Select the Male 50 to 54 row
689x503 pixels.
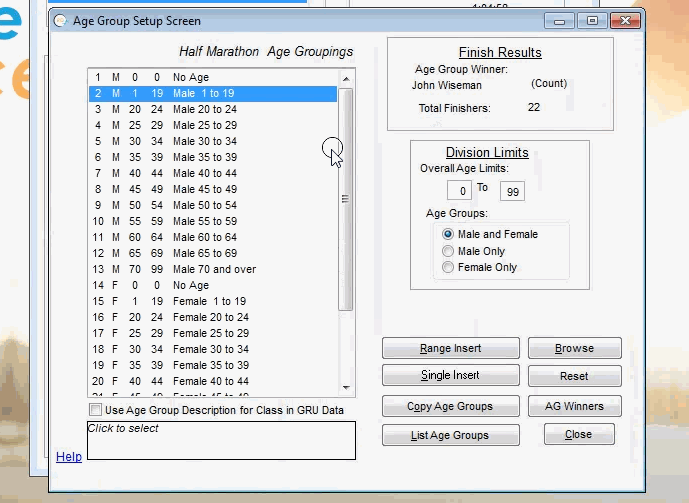213,205
